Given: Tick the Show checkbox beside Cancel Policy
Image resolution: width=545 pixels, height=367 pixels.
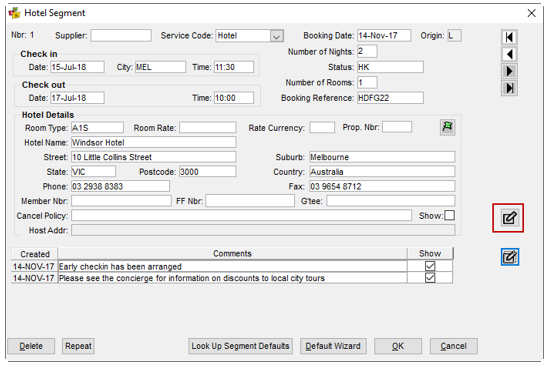Looking at the screenshot, I should pyautogui.click(x=449, y=215).
